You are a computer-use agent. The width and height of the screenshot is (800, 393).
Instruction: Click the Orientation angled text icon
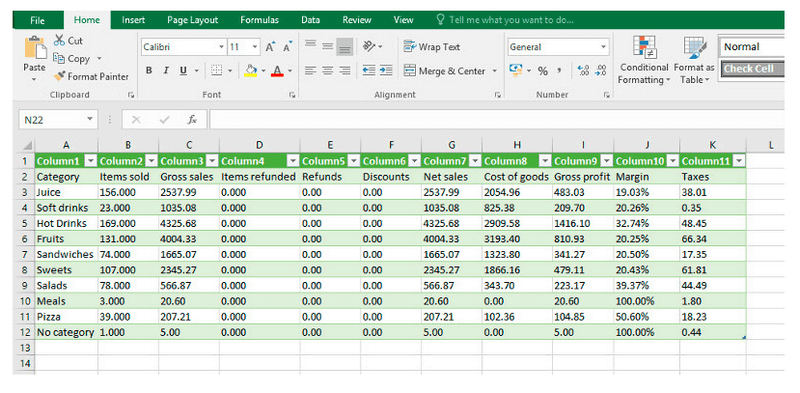[370, 46]
